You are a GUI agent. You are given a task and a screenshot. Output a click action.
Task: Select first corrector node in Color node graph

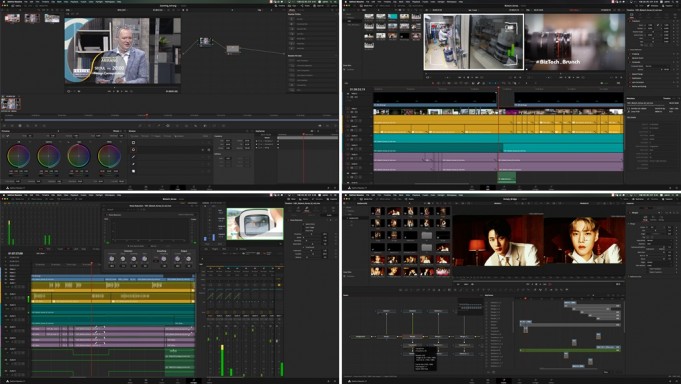(x=206, y=42)
